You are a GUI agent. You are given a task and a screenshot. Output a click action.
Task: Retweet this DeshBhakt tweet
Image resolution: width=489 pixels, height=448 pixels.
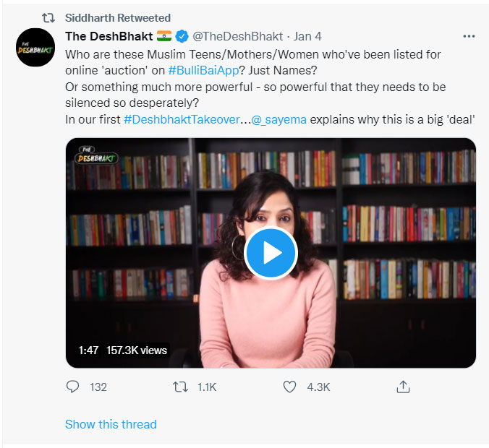182,387
